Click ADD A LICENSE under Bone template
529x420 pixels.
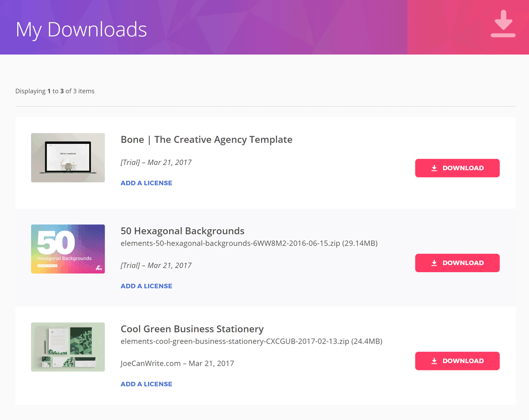[x=146, y=183]
